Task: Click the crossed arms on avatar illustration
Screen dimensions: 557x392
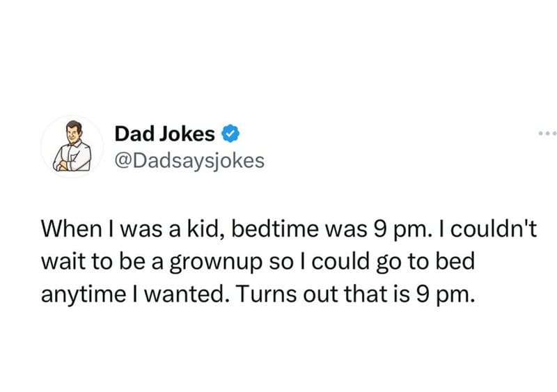Action: coord(65,164)
